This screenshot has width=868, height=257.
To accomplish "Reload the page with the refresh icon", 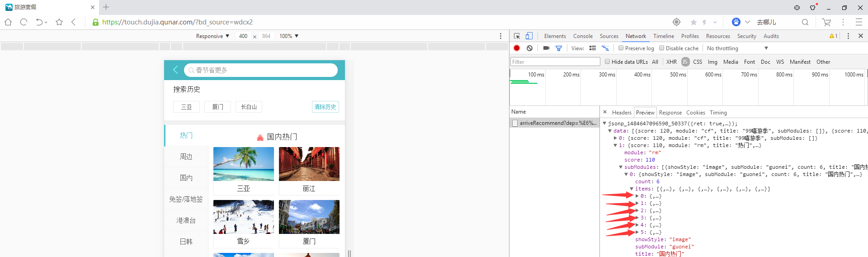I will pos(24,22).
